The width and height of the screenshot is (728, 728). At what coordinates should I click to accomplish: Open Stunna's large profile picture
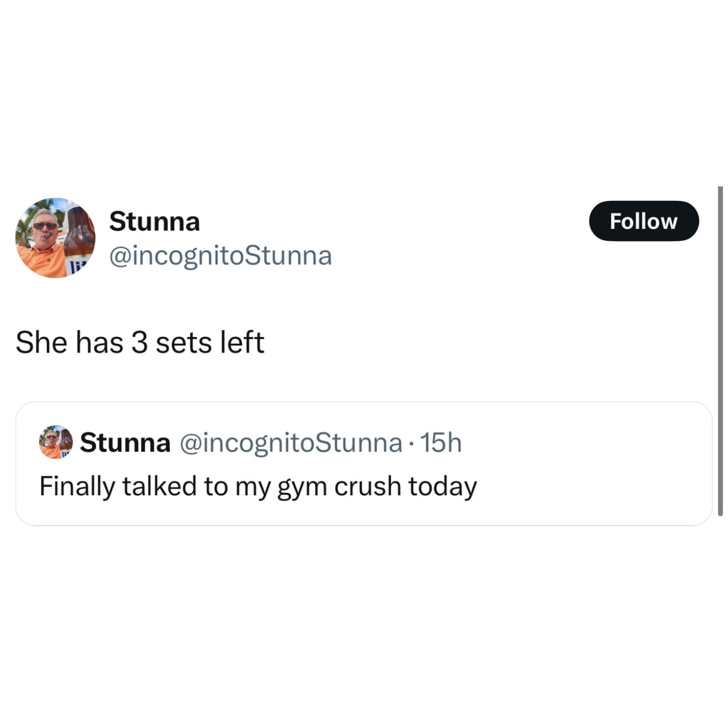[55, 238]
